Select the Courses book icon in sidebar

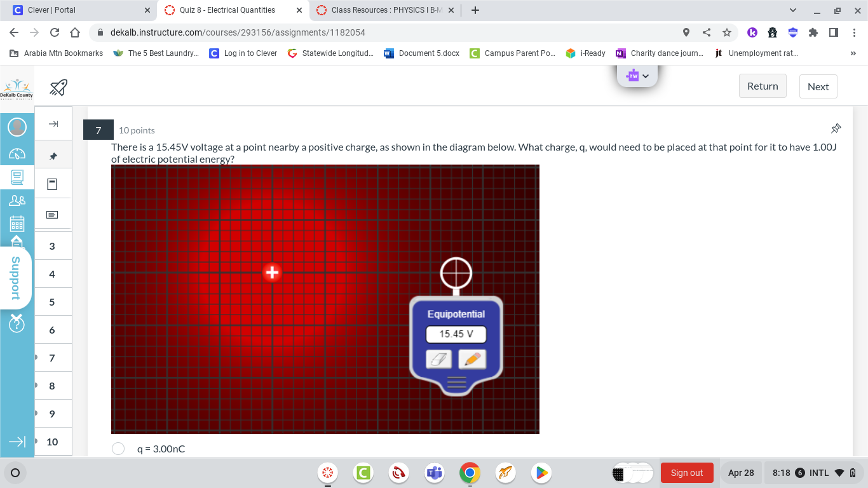click(17, 177)
